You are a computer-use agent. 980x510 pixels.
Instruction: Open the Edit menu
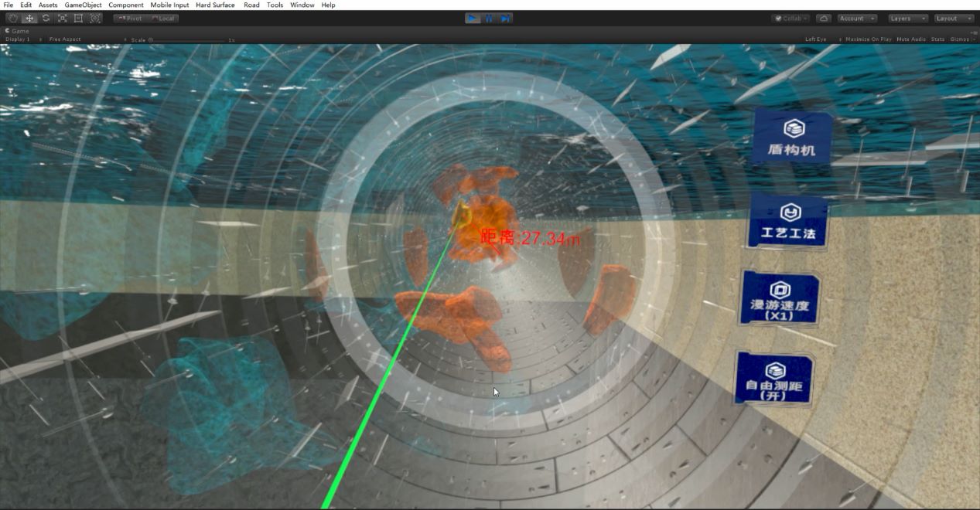point(26,5)
